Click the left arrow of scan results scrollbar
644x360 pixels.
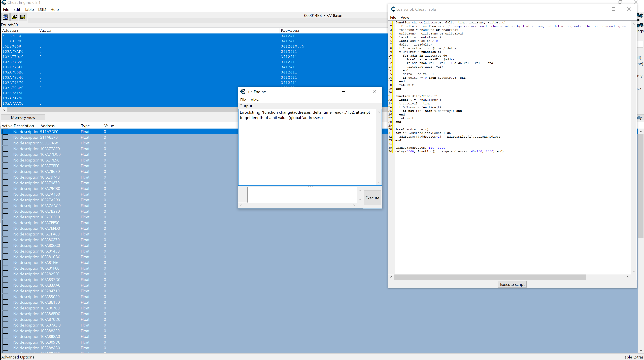4,109
